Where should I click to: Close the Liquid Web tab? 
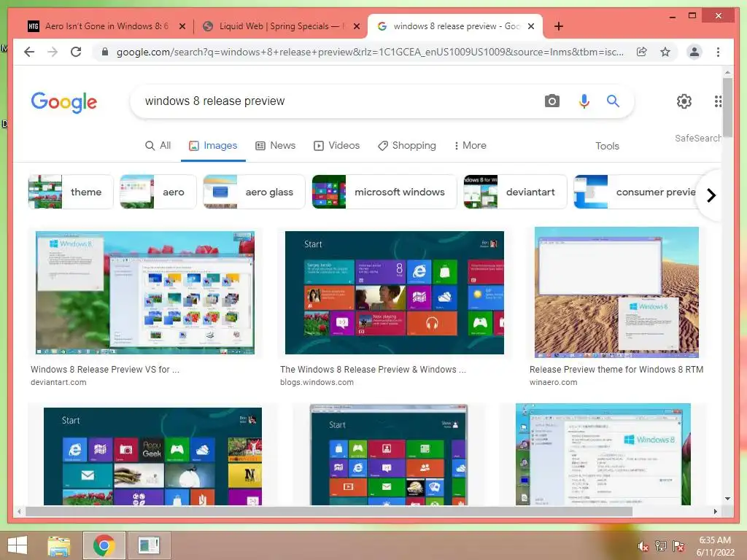(x=356, y=26)
